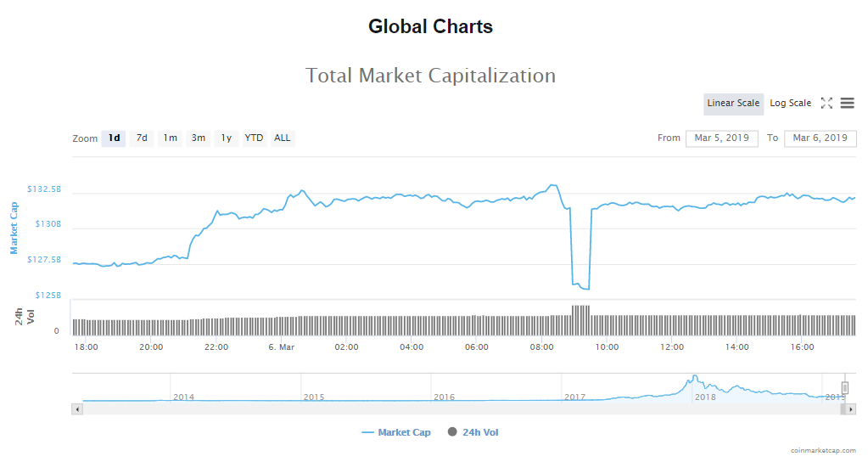Switch chart to Log Scale

[790, 104]
